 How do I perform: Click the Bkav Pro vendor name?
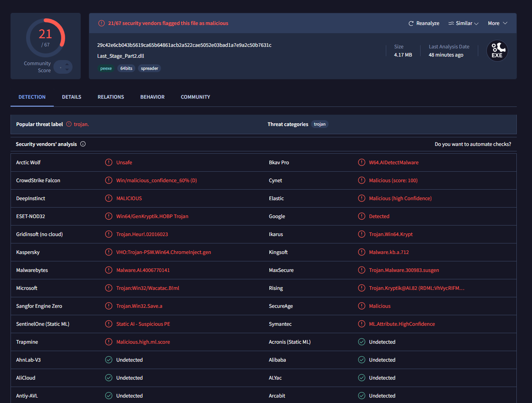pyautogui.click(x=279, y=162)
